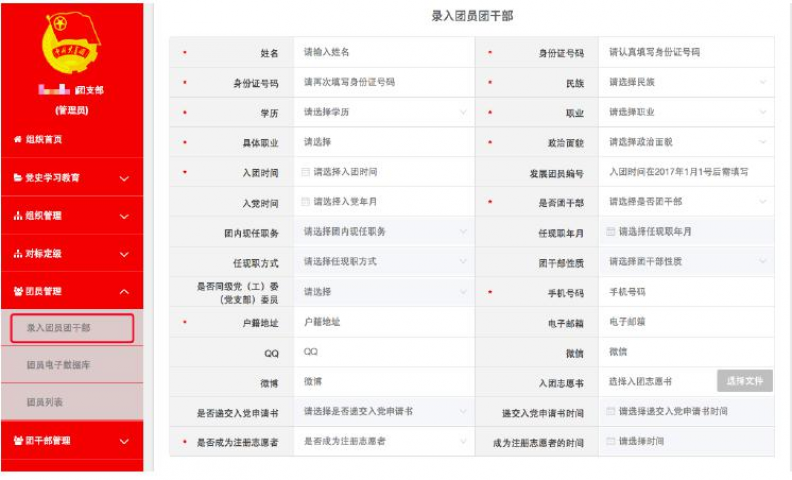Click the calendar icon in 入党时间 field
This screenshot has height=480, width=792.
[306, 202]
